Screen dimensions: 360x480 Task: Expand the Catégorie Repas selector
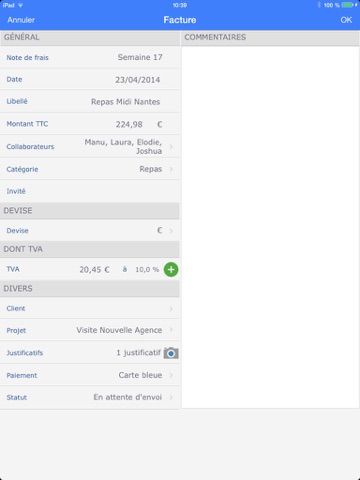coord(90,169)
